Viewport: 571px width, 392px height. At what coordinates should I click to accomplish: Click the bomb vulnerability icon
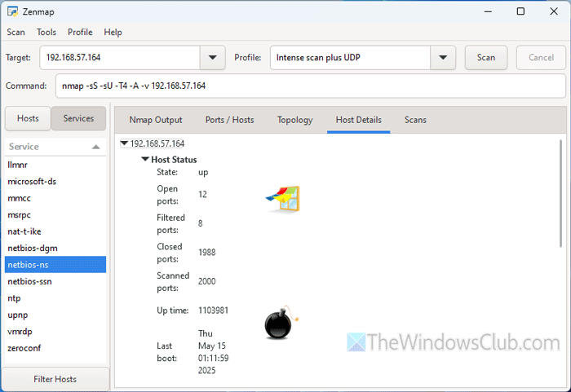pyautogui.click(x=281, y=323)
